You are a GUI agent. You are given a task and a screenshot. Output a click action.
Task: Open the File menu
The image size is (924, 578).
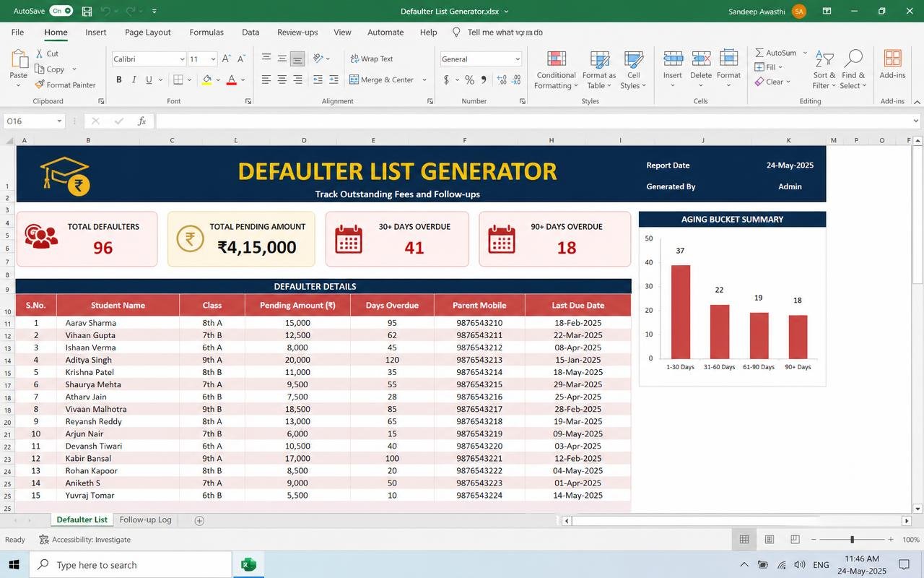point(17,32)
